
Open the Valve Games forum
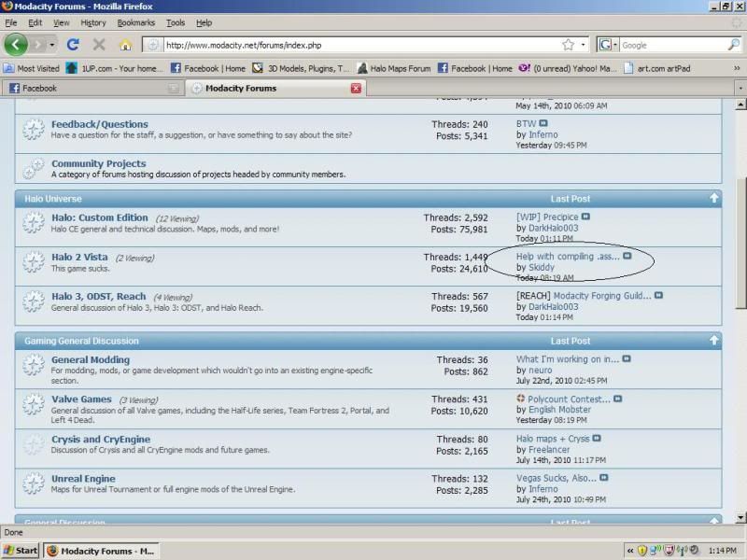(x=81, y=399)
